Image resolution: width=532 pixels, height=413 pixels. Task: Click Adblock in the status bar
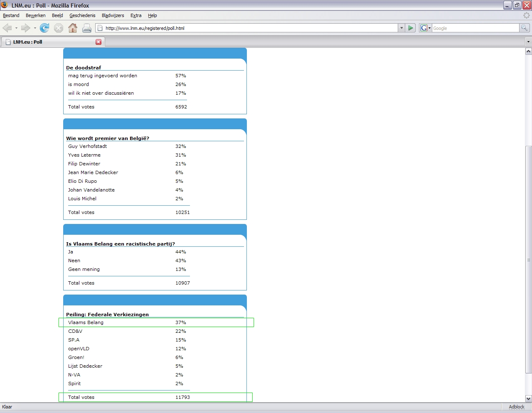coord(516,407)
